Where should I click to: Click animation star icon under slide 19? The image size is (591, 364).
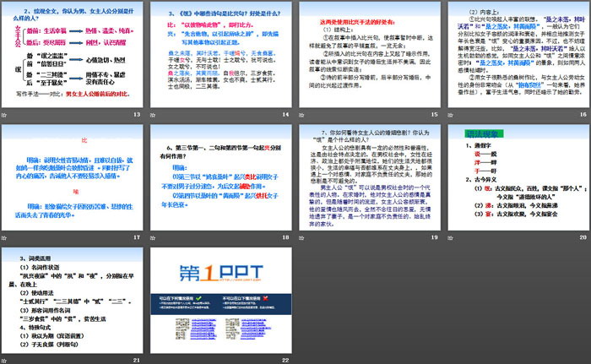301,237
